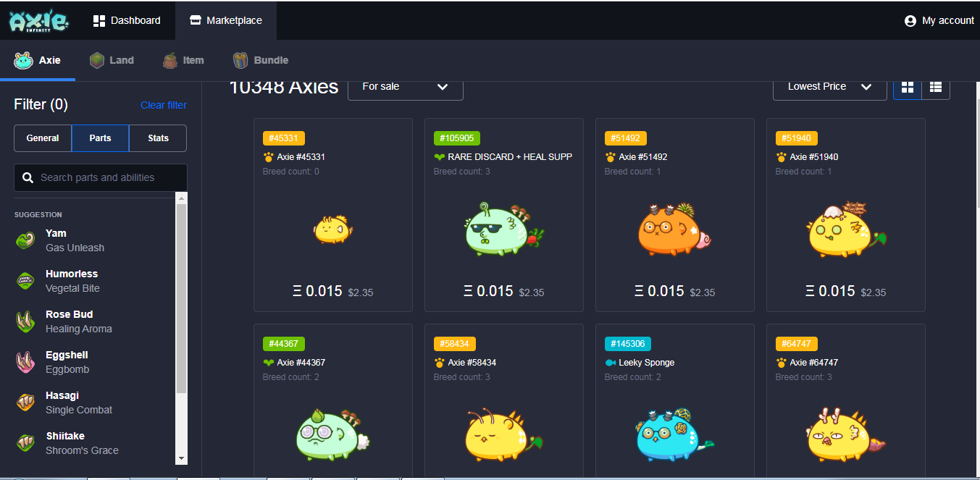Open the yellow Axie #58434 image
980x480 pixels.
503,434
